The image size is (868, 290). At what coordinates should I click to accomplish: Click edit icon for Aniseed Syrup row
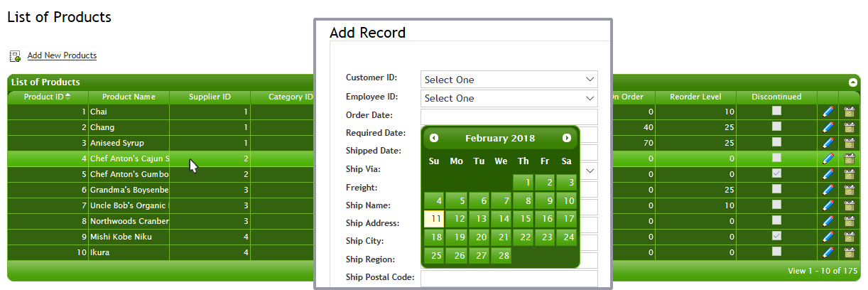point(828,143)
